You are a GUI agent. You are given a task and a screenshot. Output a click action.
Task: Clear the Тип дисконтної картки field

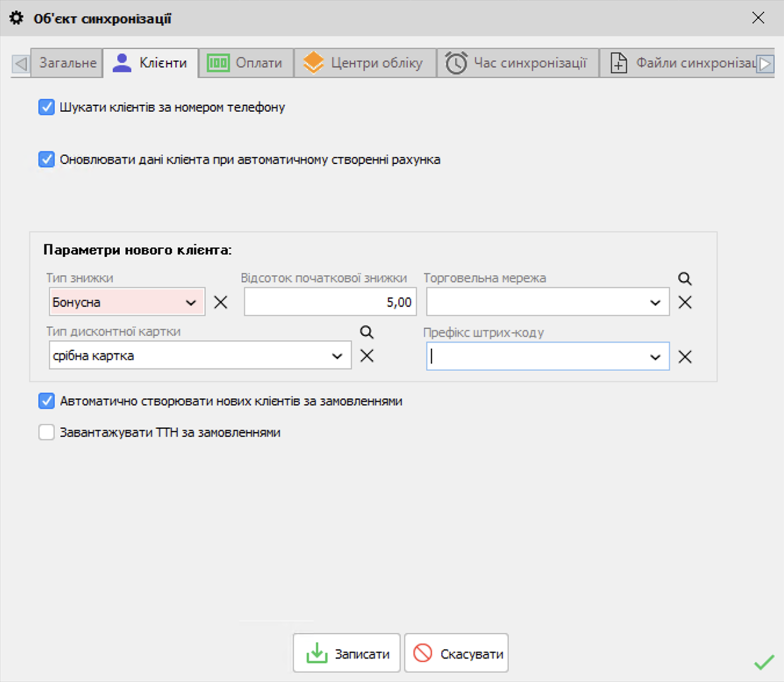(x=366, y=356)
